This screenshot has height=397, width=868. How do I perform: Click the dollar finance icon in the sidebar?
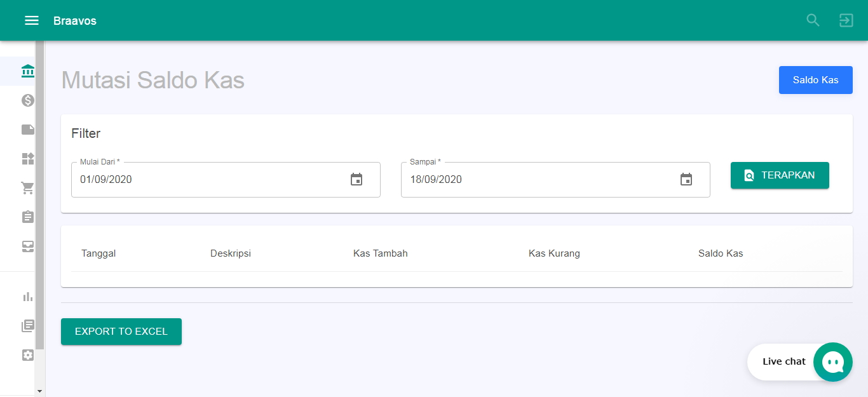coord(27,100)
